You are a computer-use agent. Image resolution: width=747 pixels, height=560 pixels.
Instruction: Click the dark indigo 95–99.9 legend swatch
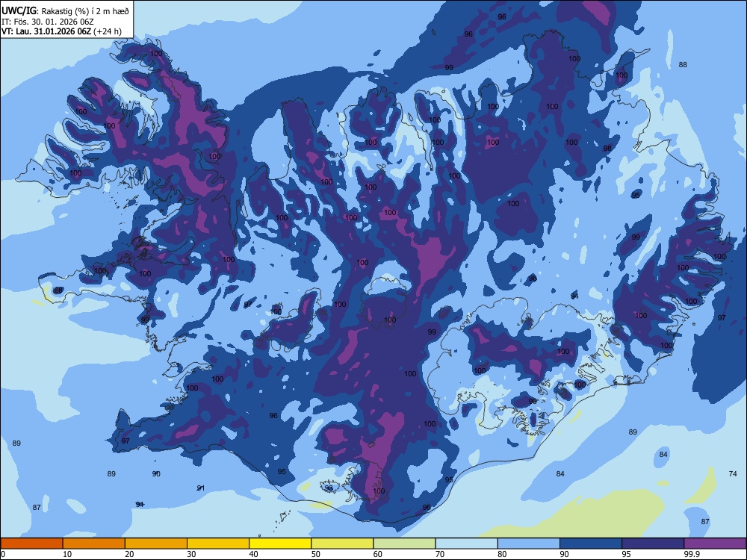(653, 544)
